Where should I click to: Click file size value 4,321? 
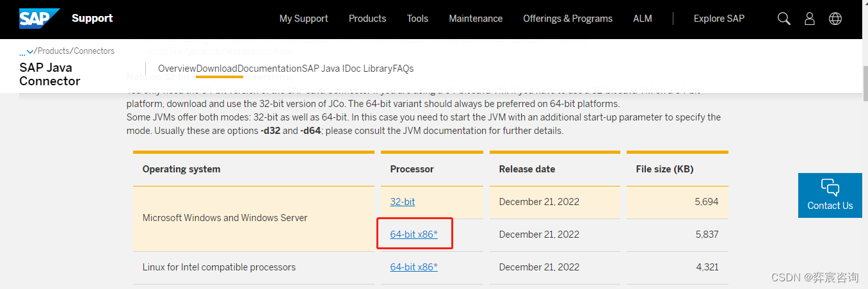(x=707, y=267)
